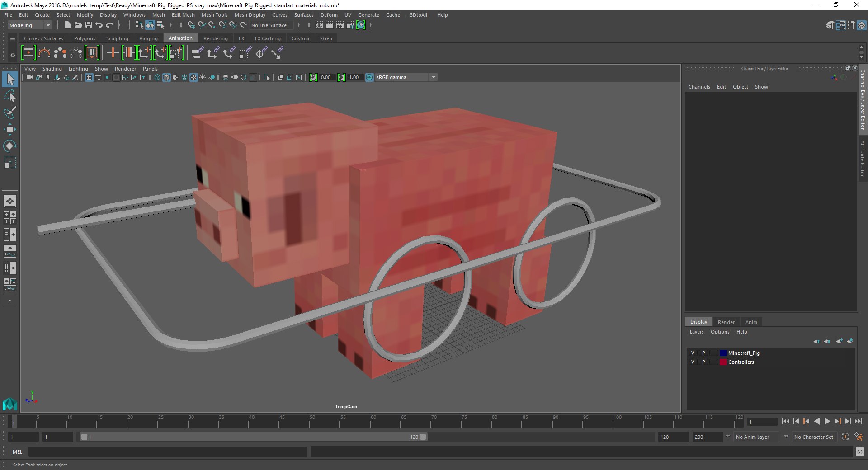Screen dimensions: 868x470
Task: Open the shelf tab list menu
Action: tap(13, 39)
